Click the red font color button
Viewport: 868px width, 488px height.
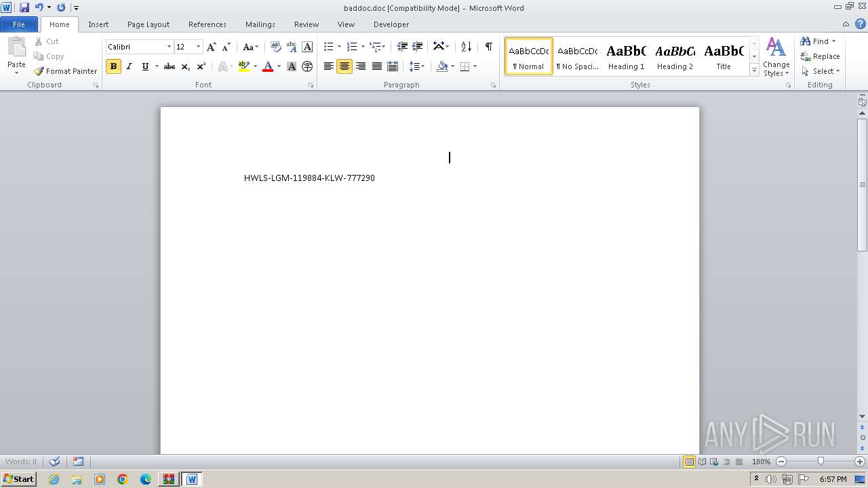pos(268,66)
